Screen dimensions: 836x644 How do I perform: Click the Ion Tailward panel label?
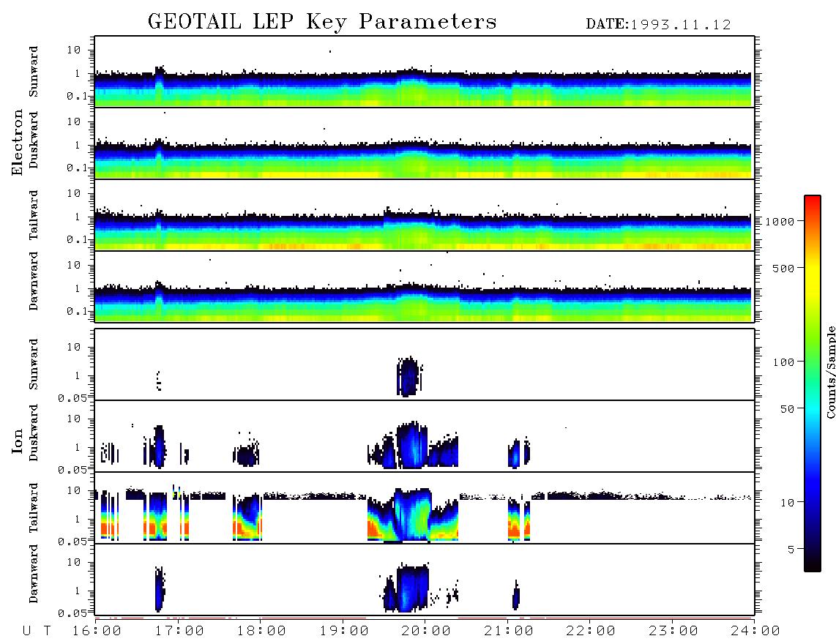click(34, 508)
